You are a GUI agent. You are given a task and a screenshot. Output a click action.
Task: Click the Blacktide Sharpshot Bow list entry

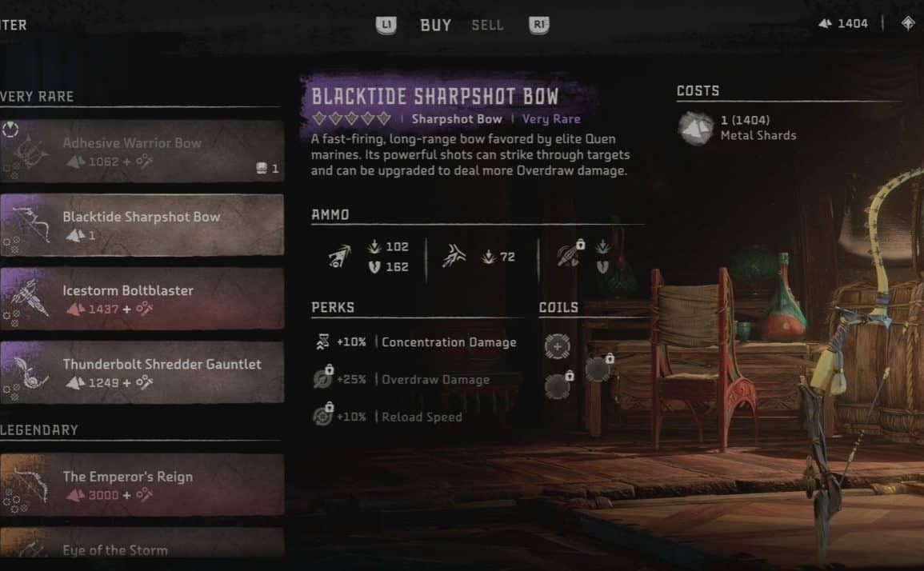[x=142, y=225]
